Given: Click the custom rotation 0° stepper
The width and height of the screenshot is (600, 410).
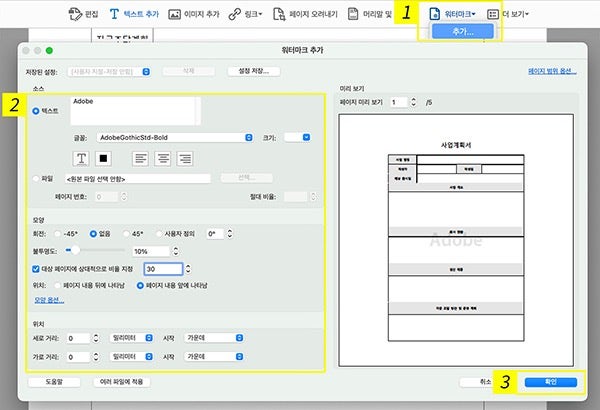Looking at the screenshot, I should [x=230, y=234].
